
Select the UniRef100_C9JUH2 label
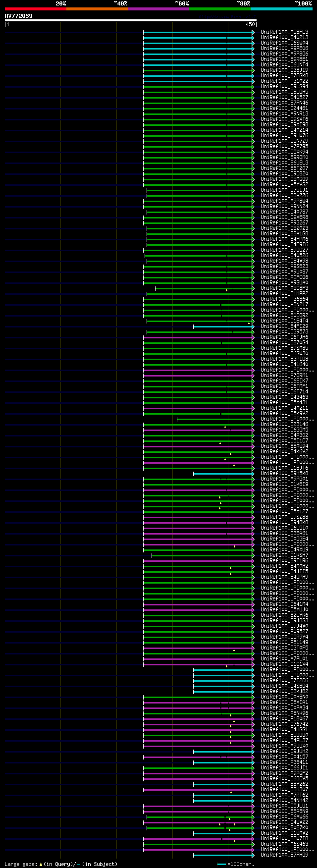pos(284,752)
